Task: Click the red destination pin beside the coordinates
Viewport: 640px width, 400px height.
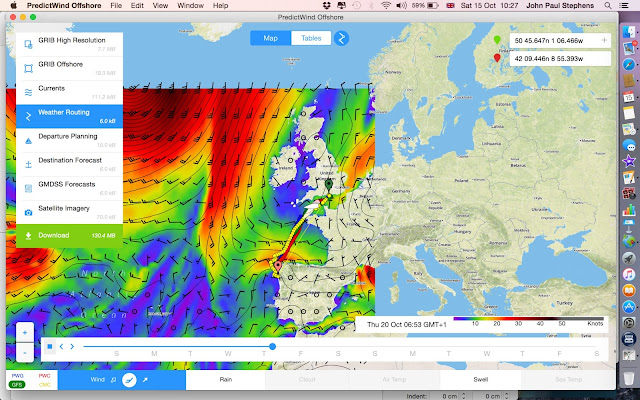Action: (497, 58)
